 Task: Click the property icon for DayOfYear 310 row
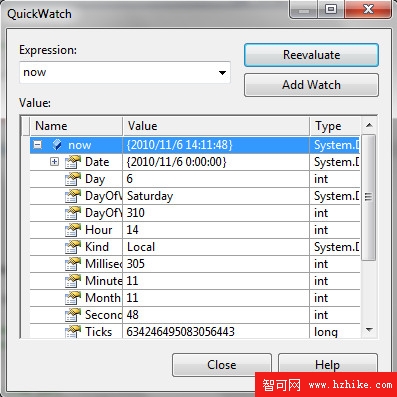[73, 213]
